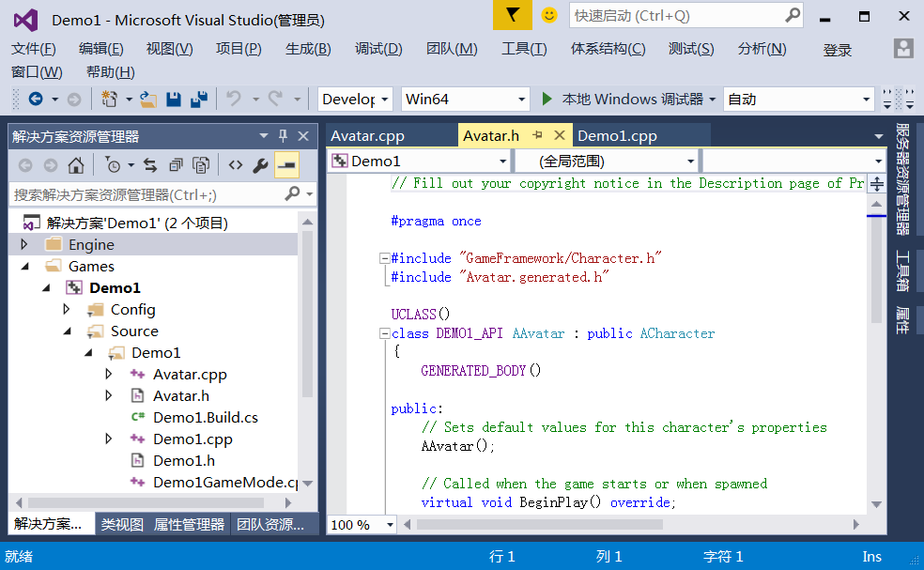The width and height of the screenshot is (924, 570).
Task: Close the Solution Explorer panel
Action: (x=303, y=136)
